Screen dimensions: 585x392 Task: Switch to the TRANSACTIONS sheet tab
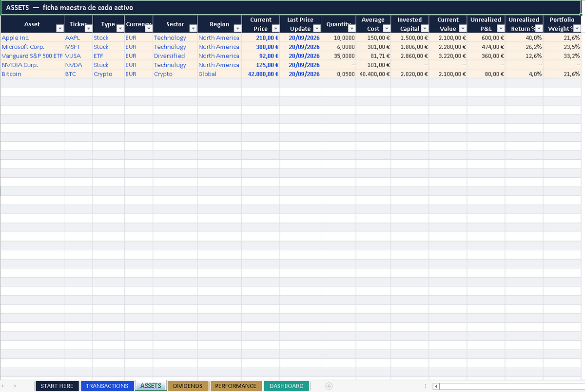[107, 386]
